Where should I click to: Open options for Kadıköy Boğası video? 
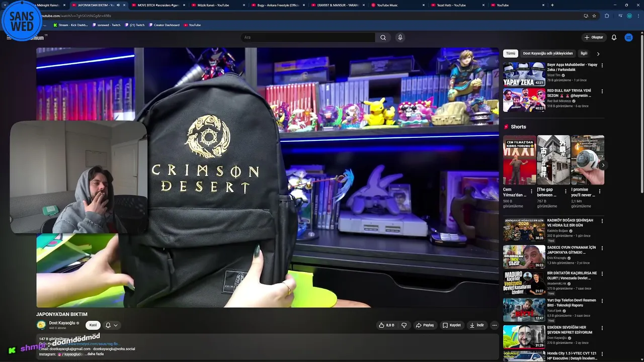point(602,221)
